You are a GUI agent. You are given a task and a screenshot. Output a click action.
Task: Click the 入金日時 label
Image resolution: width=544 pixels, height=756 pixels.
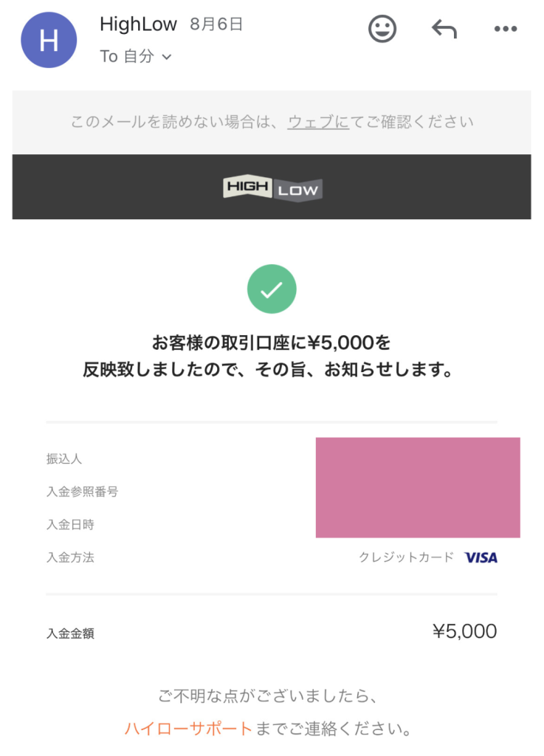pos(70,525)
